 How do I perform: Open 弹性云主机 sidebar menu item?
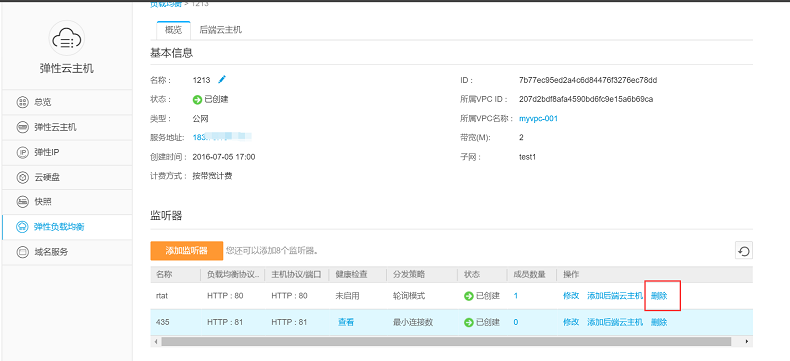(x=67, y=127)
